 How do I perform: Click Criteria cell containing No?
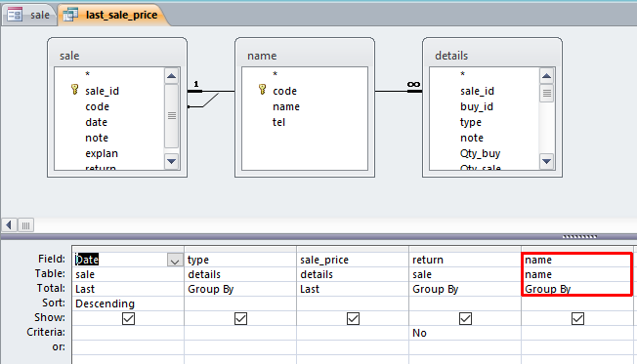[x=465, y=333]
